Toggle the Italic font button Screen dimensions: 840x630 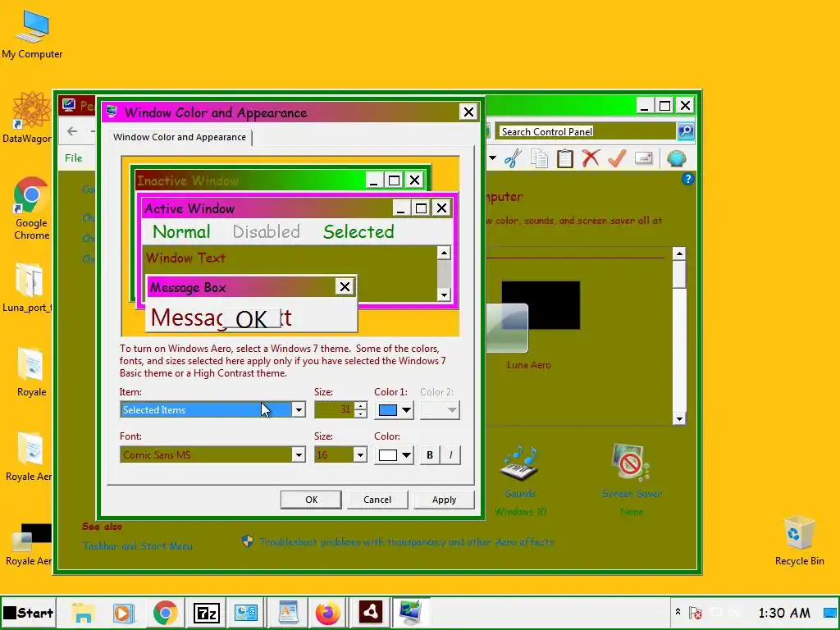tap(450, 454)
